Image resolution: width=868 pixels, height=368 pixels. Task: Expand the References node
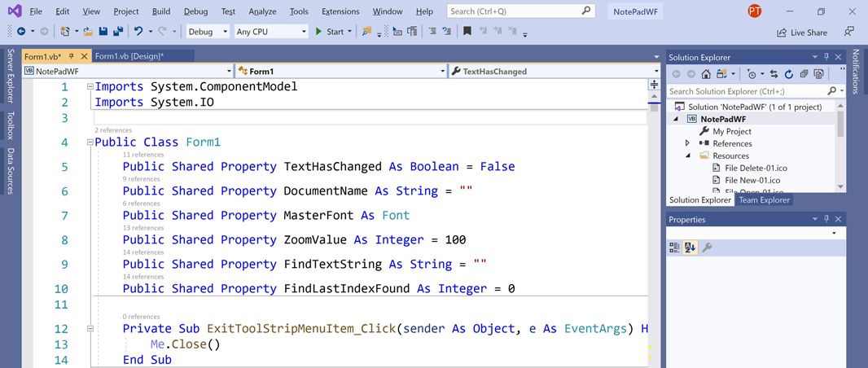coord(688,143)
